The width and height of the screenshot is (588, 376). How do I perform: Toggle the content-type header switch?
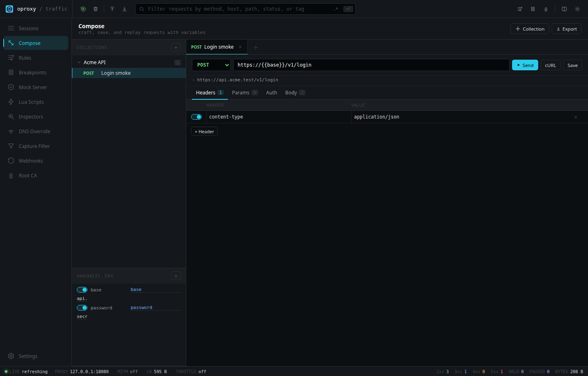196,117
